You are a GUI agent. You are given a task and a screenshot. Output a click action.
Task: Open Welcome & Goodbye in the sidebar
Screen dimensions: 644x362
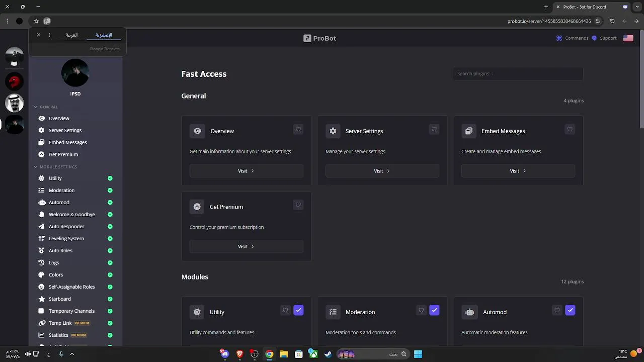click(71, 214)
